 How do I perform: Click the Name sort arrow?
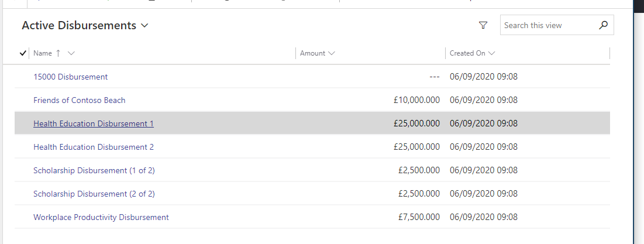[58, 53]
